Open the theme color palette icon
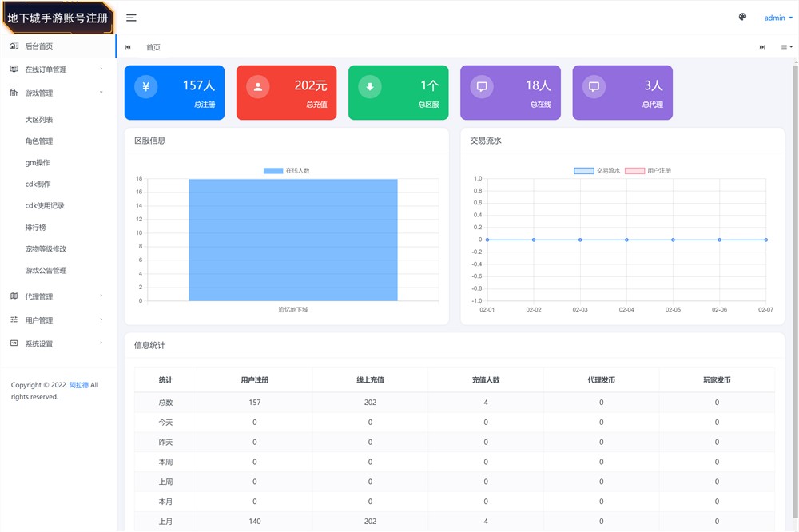Screen dimensions: 799x532 pos(742,18)
